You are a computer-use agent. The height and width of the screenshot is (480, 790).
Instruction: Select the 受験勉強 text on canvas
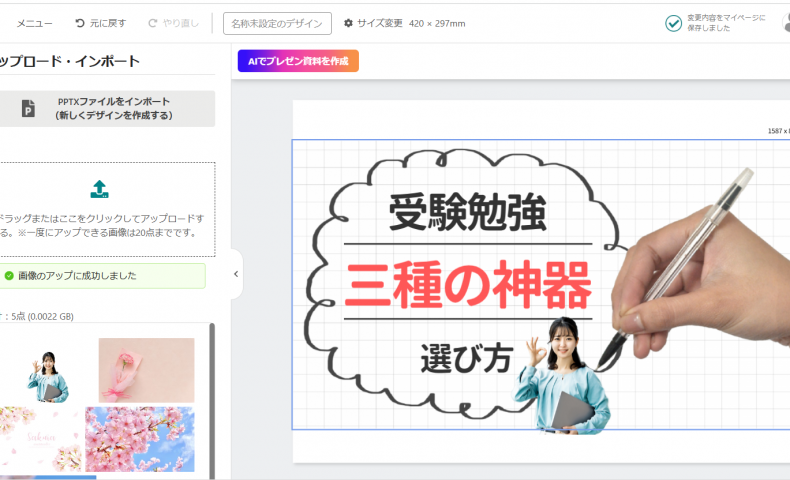click(468, 213)
